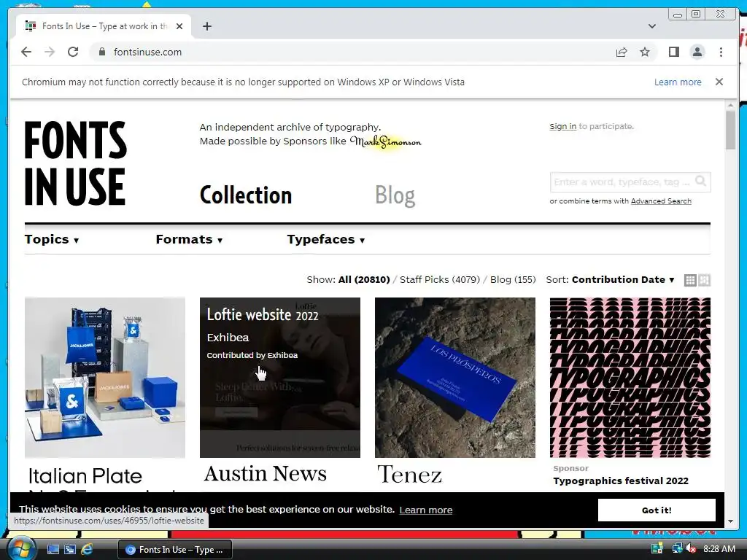Open the profile avatar menu
This screenshot has width=747, height=560.
click(697, 52)
